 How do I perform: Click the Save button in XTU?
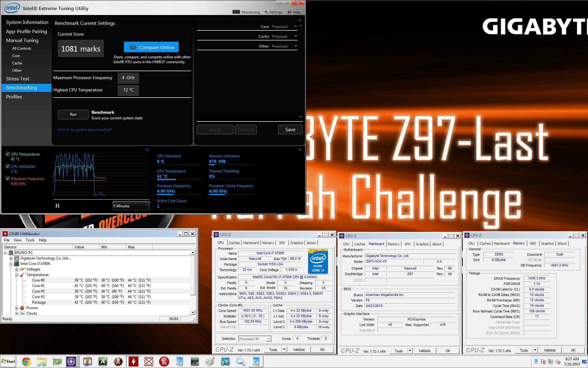pos(290,130)
